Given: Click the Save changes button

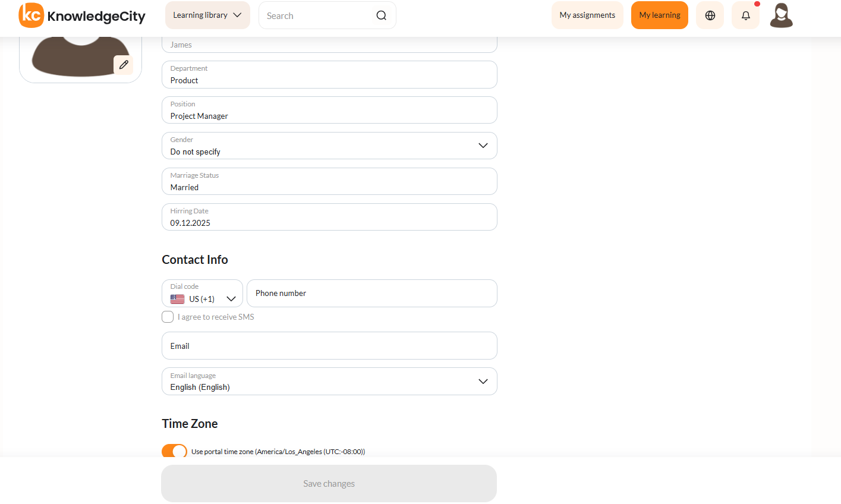Looking at the screenshot, I should pos(329,483).
